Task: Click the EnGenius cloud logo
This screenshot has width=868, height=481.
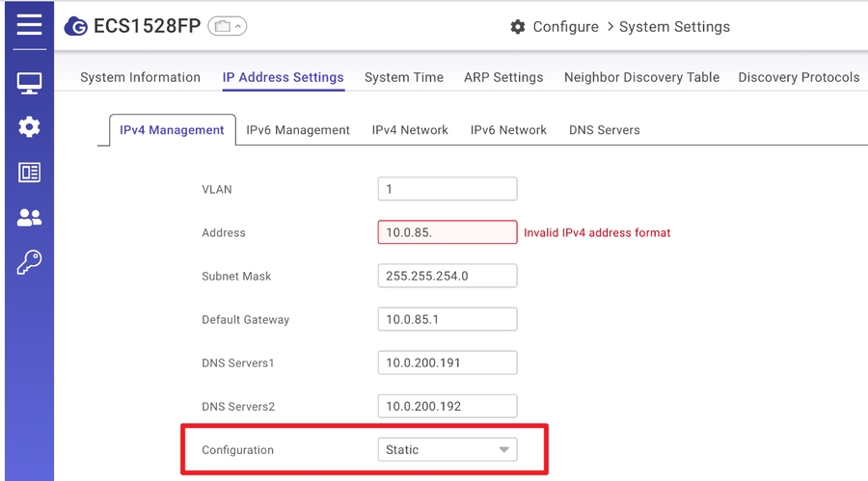Action: [75, 27]
